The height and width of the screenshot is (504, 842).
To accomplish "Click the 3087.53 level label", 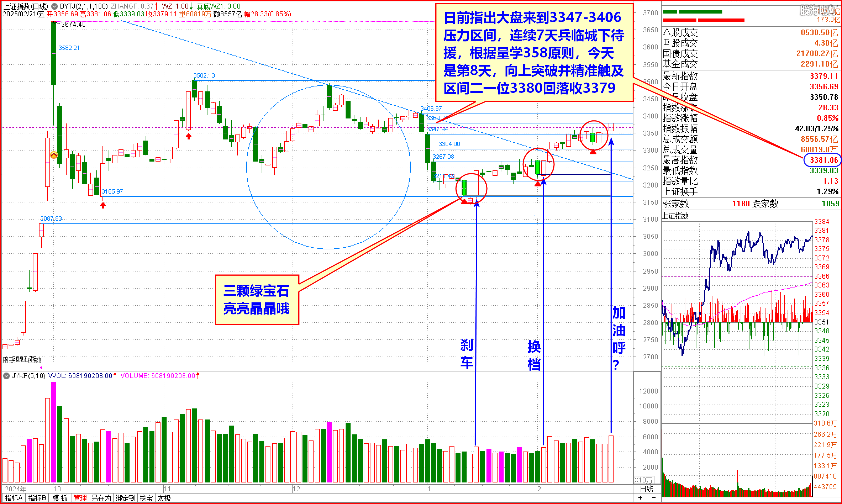I will 51,218.
